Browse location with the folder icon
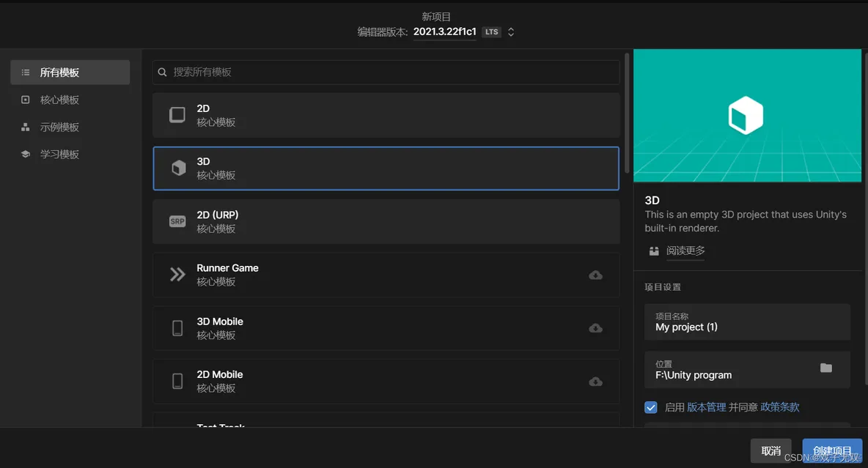Image resolution: width=868 pixels, height=468 pixels. [x=826, y=368]
